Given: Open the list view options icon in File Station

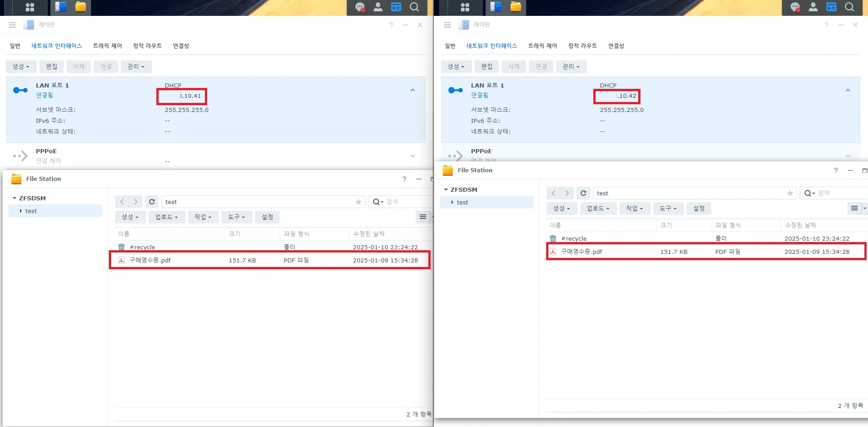Looking at the screenshot, I should click(422, 217).
